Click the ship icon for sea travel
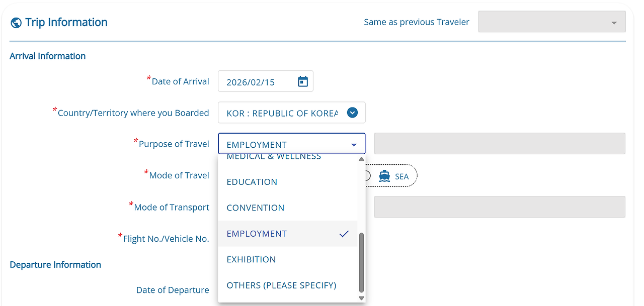 tap(385, 176)
